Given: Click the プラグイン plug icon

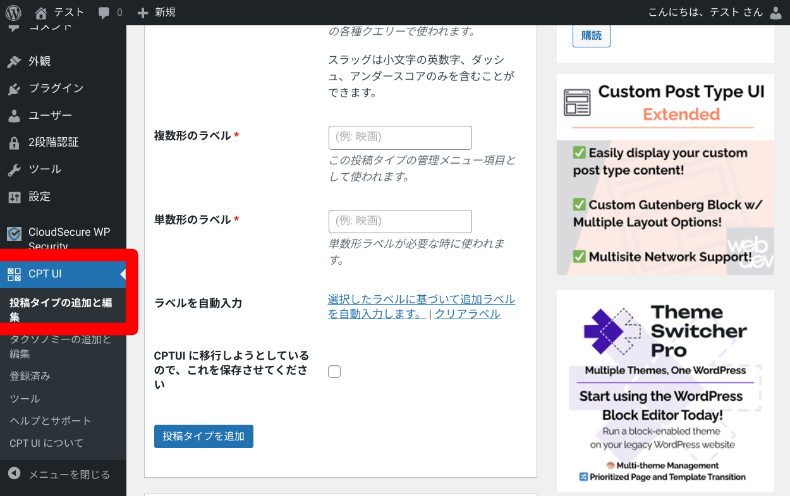Looking at the screenshot, I should 14,89.
